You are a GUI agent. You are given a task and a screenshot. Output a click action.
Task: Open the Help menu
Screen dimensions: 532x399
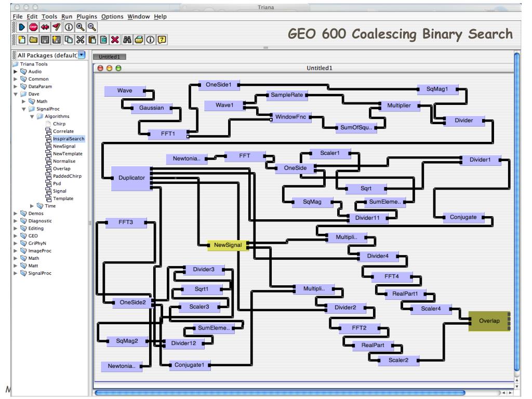tap(160, 16)
